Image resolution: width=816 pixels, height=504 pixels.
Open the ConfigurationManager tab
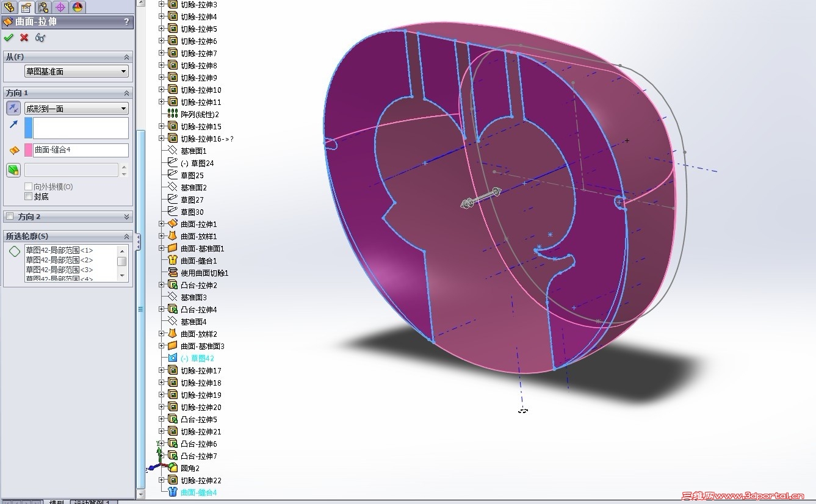(43, 7)
